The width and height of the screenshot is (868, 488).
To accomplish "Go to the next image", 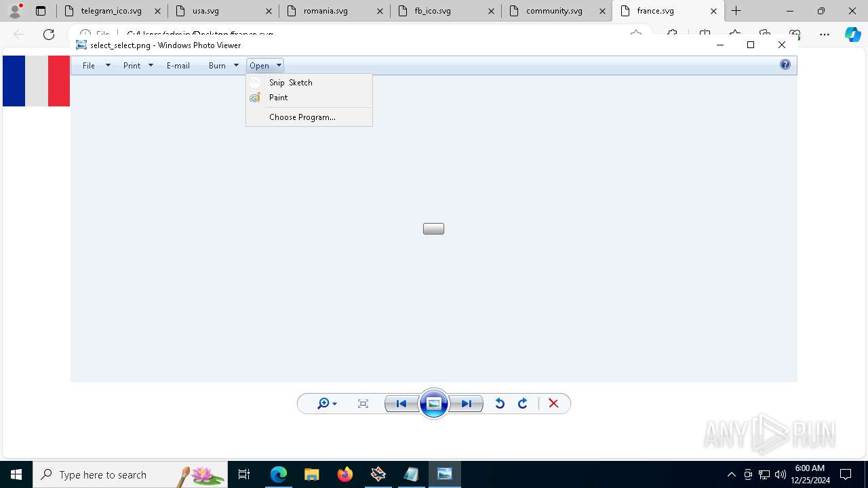I will coord(467,404).
